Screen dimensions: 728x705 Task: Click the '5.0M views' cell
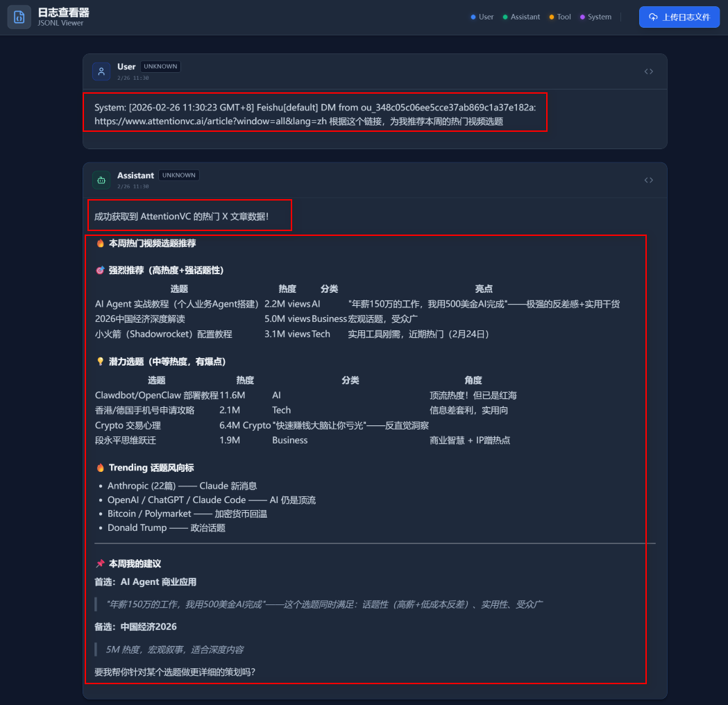point(287,319)
